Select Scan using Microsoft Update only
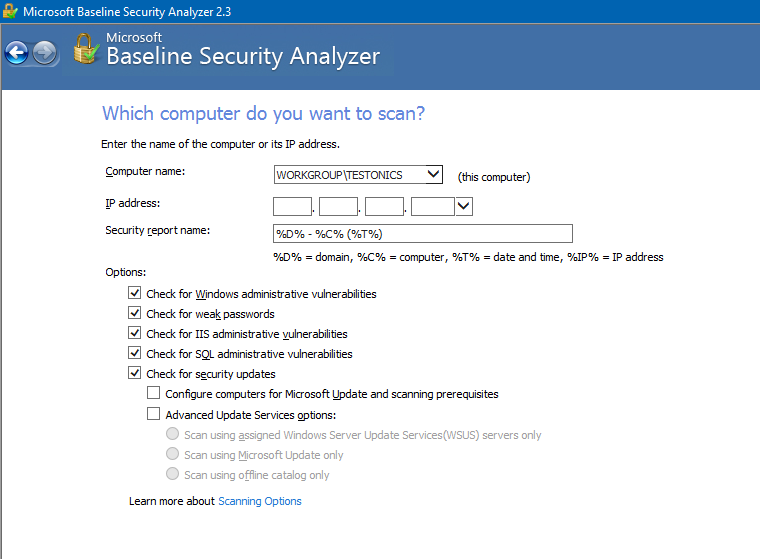The image size is (760, 559). click(x=173, y=455)
